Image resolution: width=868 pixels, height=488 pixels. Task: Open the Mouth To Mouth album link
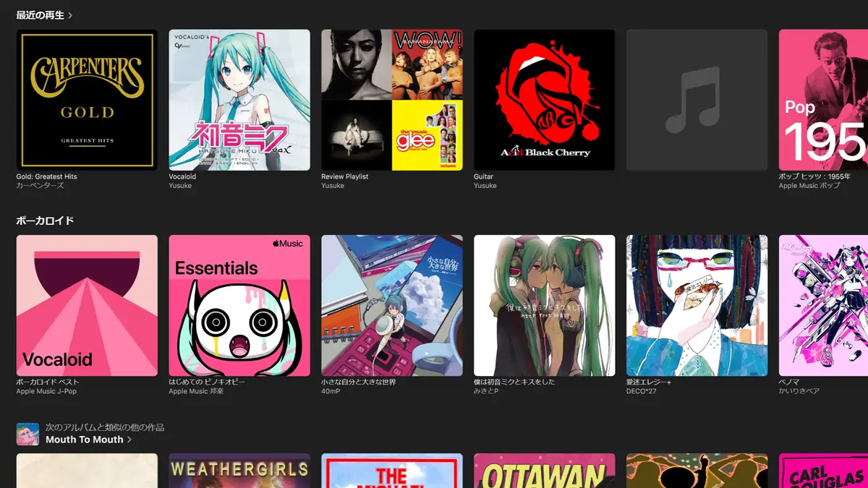point(85,440)
